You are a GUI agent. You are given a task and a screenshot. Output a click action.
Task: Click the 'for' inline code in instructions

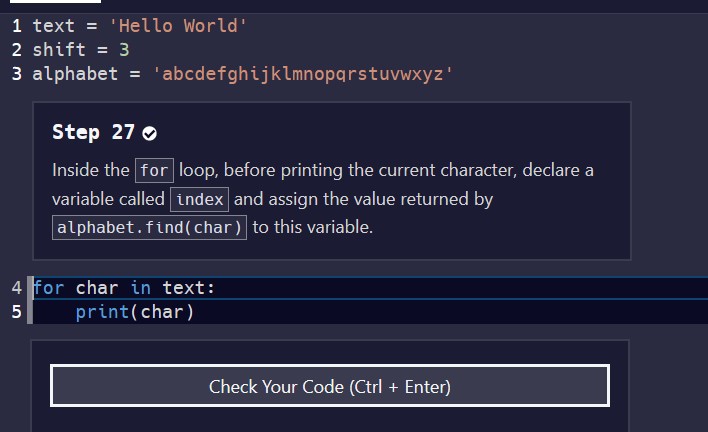pos(155,170)
